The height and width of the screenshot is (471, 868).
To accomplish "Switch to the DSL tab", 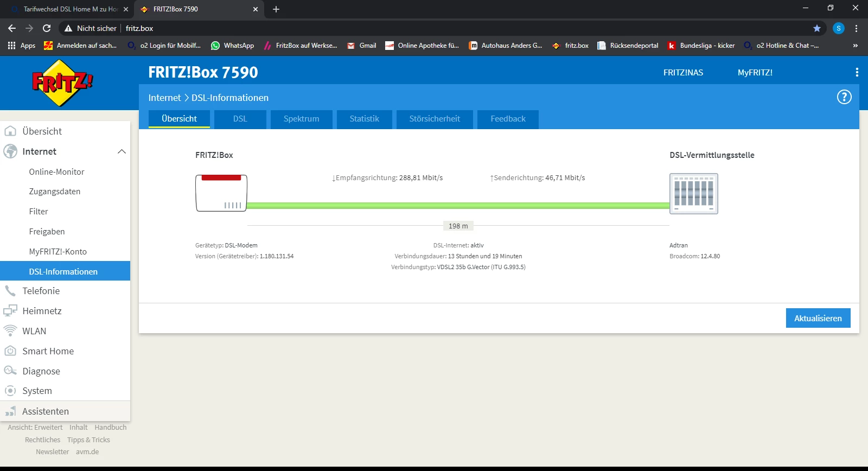I will (x=240, y=119).
